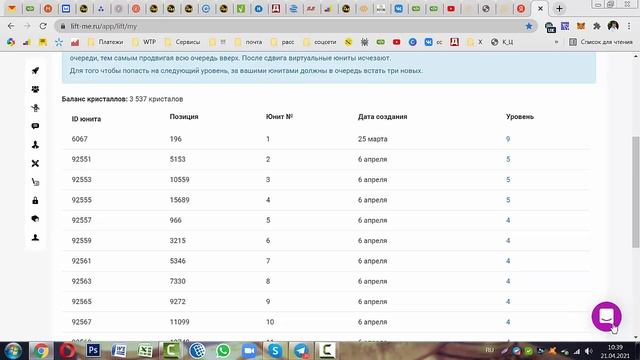Screen dimensions: 640x360
Task: Open Chrome three-dot menu
Action: tap(629, 26)
